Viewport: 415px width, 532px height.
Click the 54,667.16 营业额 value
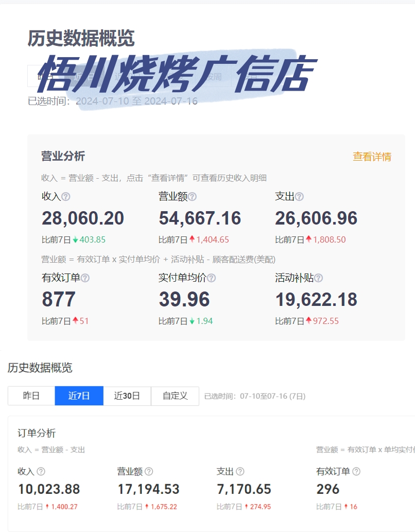[200, 218]
